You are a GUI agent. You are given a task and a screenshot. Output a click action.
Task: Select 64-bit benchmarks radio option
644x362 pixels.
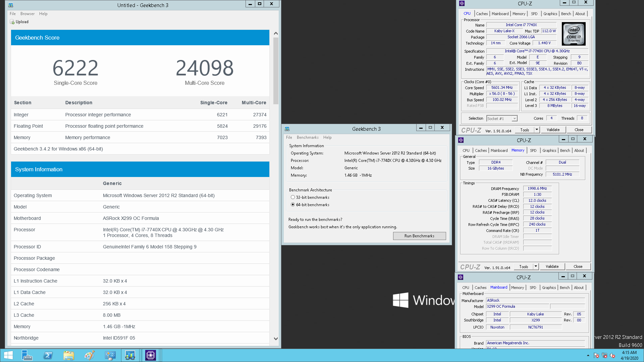coord(293,205)
